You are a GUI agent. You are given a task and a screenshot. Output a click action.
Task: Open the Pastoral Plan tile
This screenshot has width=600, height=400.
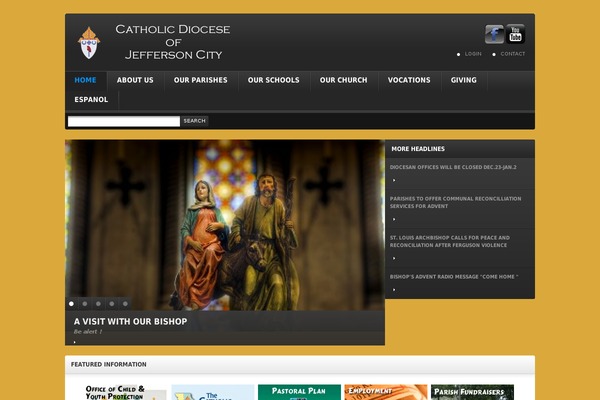(299, 392)
